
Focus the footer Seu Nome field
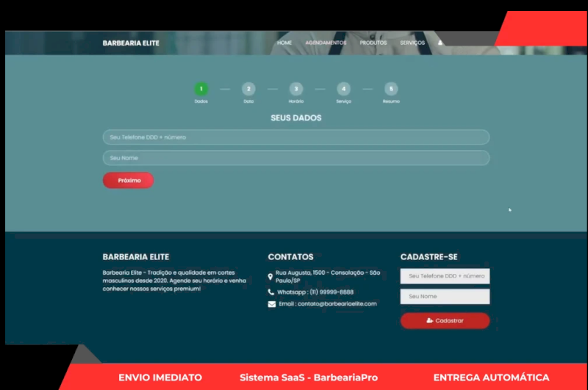445,296
